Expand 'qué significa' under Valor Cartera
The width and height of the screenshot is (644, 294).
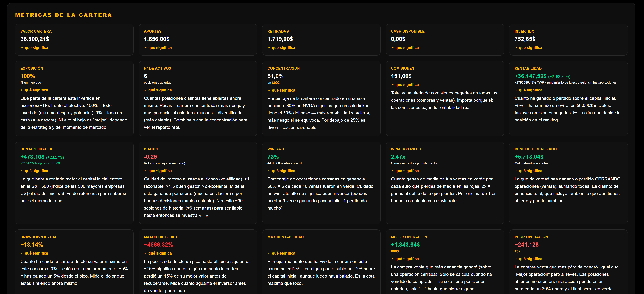(x=35, y=47)
